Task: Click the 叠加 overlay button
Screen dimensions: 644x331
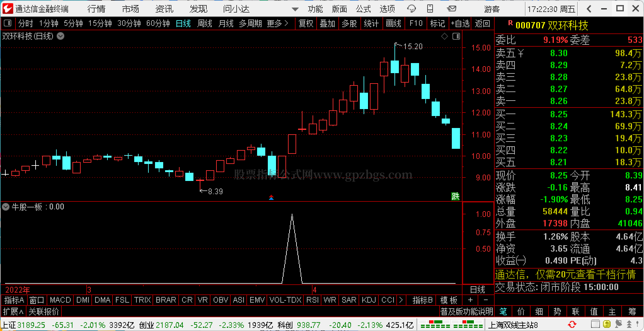Action: tap(327, 23)
